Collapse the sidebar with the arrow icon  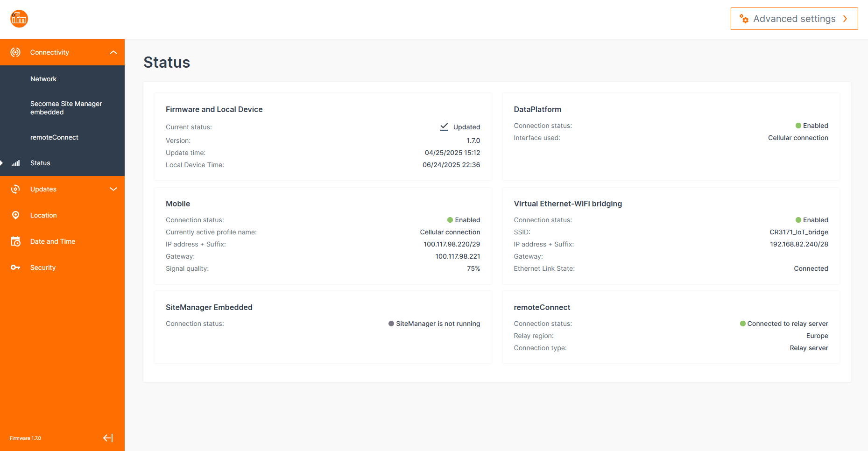(x=108, y=438)
